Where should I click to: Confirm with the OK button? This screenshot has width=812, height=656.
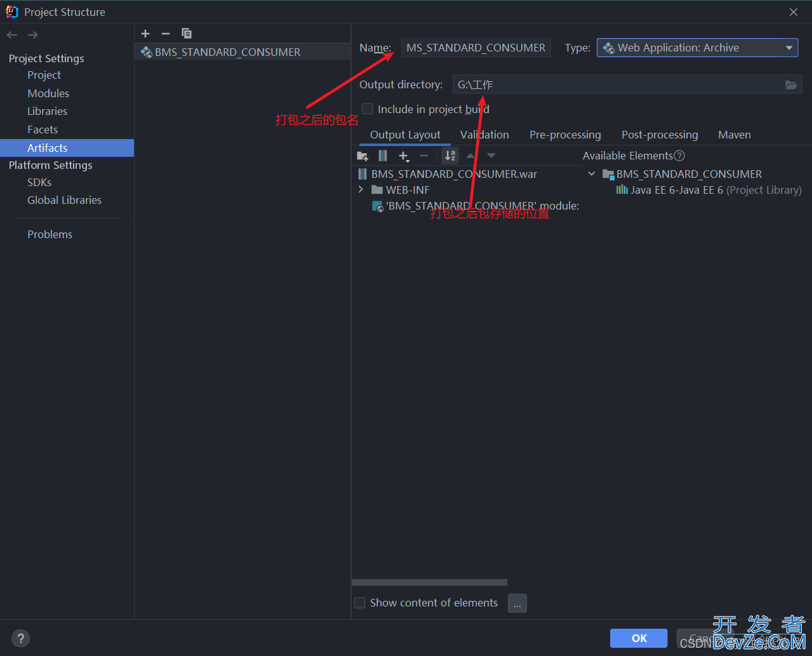click(639, 638)
